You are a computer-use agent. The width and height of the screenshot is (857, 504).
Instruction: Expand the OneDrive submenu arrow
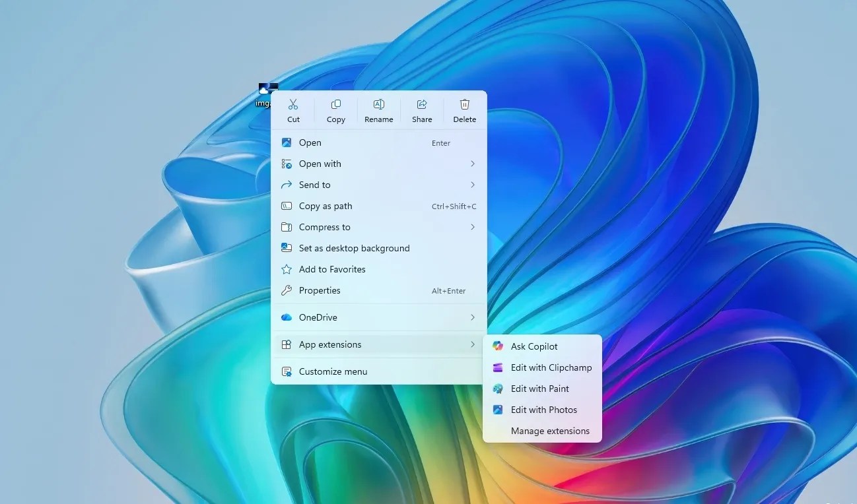473,317
